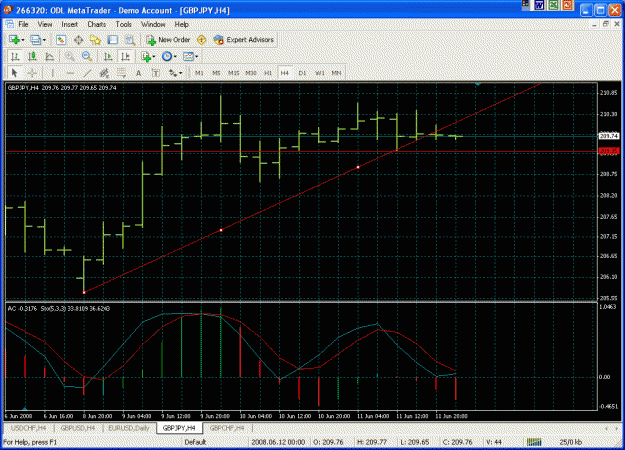Image resolution: width=625 pixels, height=450 pixels.
Task: Switch to the W1 timeframe button
Action: (319, 73)
